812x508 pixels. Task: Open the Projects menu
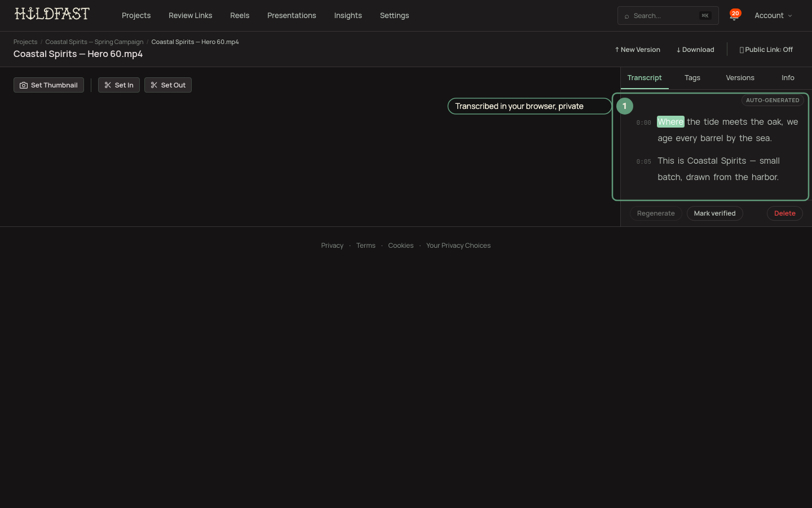(136, 15)
